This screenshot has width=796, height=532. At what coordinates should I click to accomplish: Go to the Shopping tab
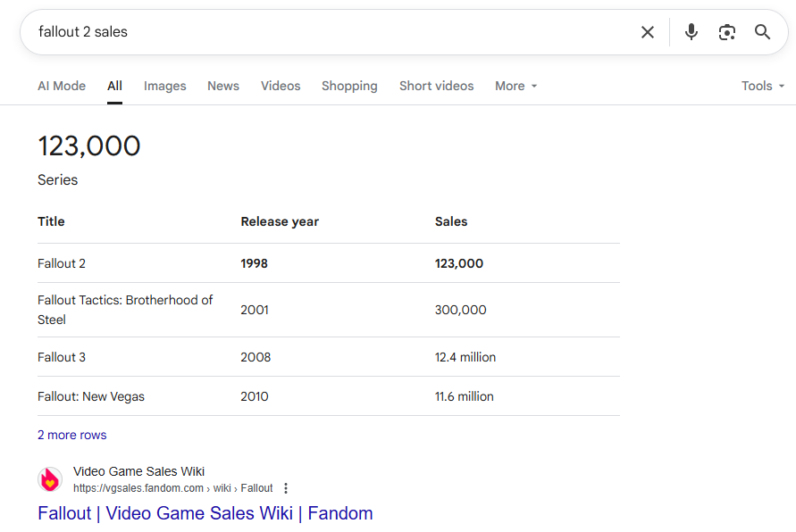click(x=349, y=86)
